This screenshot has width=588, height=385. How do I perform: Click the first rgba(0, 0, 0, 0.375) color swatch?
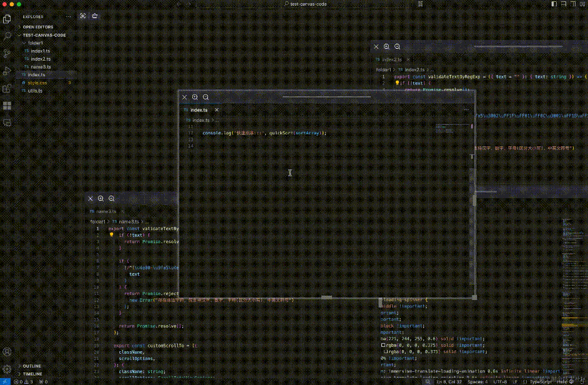[x=383, y=345]
